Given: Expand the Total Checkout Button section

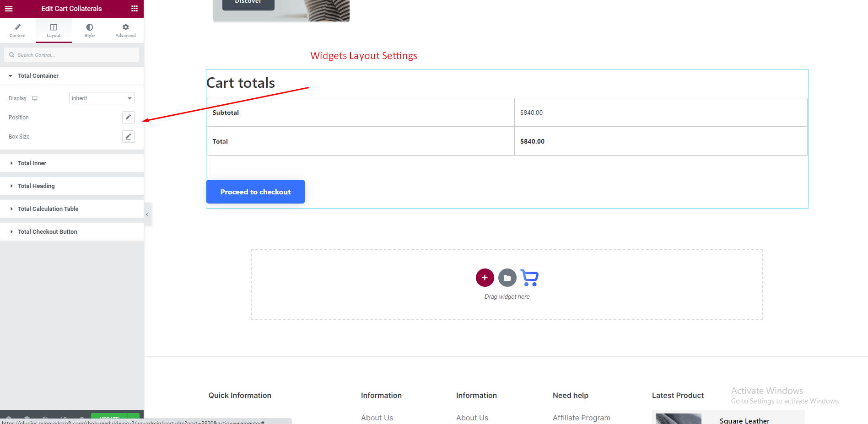Looking at the screenshot, I should tap(47, 232).
